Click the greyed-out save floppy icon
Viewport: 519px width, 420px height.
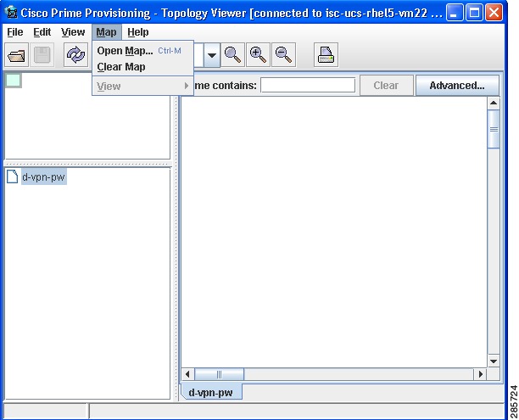(42, 54)
